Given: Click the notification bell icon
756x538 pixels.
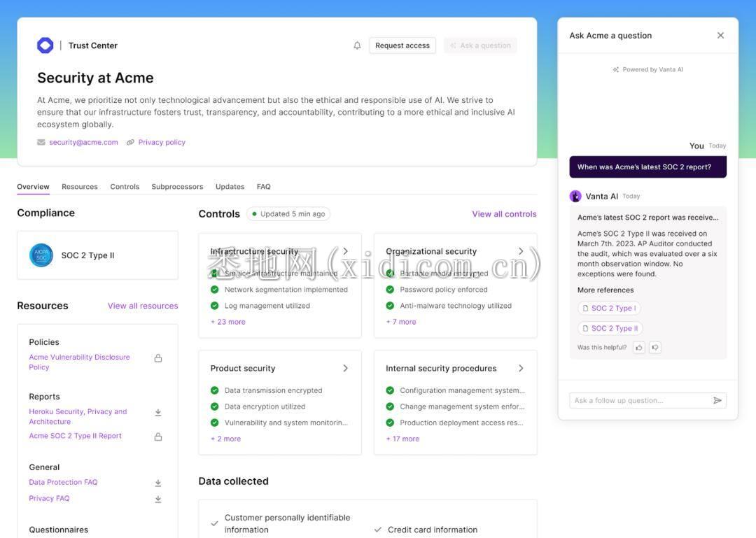Looking at the screenshot, I should [x=357, y=45].
